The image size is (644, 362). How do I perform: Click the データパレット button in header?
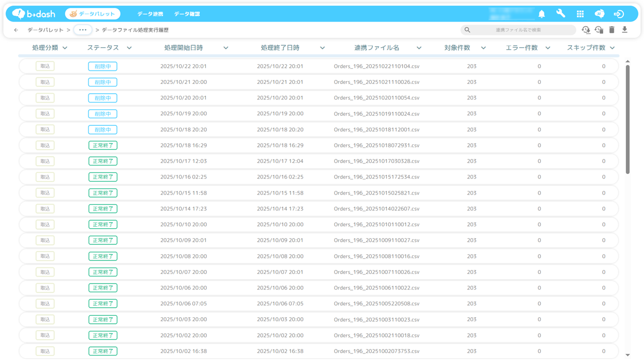(93, 14)
